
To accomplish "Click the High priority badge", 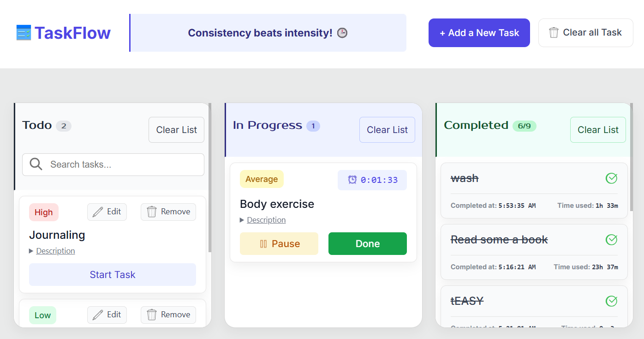I will click(43, 212).
